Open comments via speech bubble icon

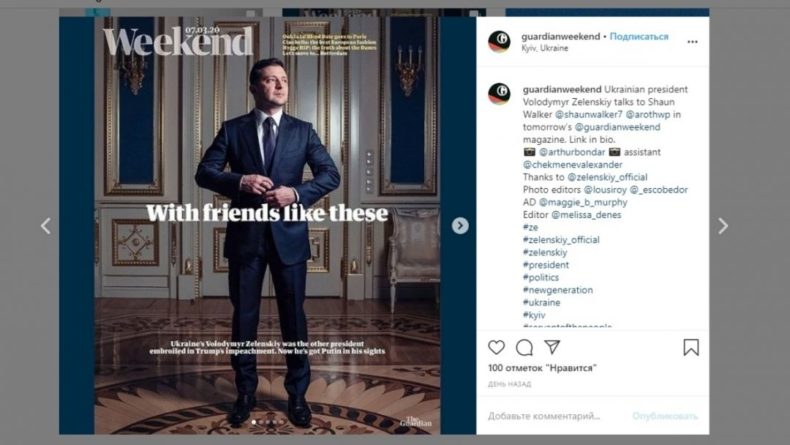(524, 348)
